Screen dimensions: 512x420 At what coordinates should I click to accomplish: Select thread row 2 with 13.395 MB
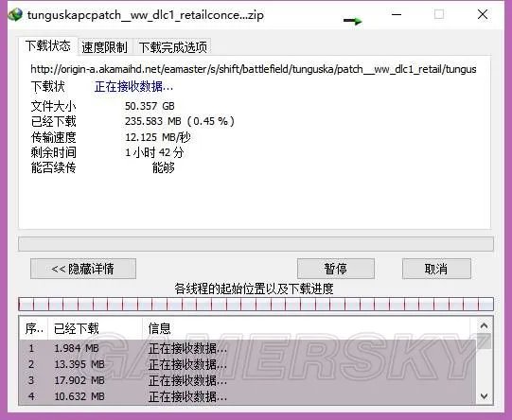click(247, 364)
